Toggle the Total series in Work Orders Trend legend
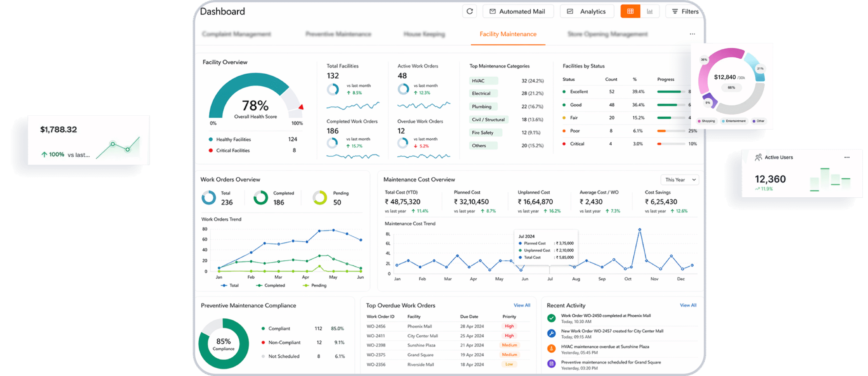 pos(230,285)
